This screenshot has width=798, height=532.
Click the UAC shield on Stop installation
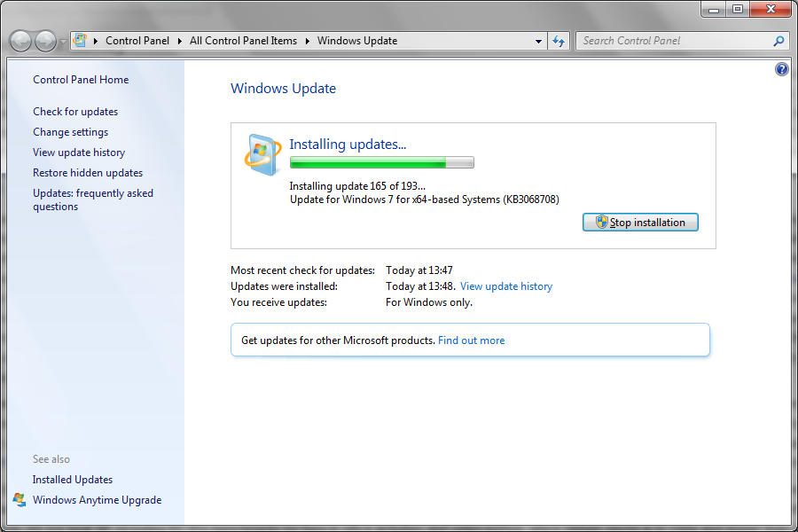602,222
